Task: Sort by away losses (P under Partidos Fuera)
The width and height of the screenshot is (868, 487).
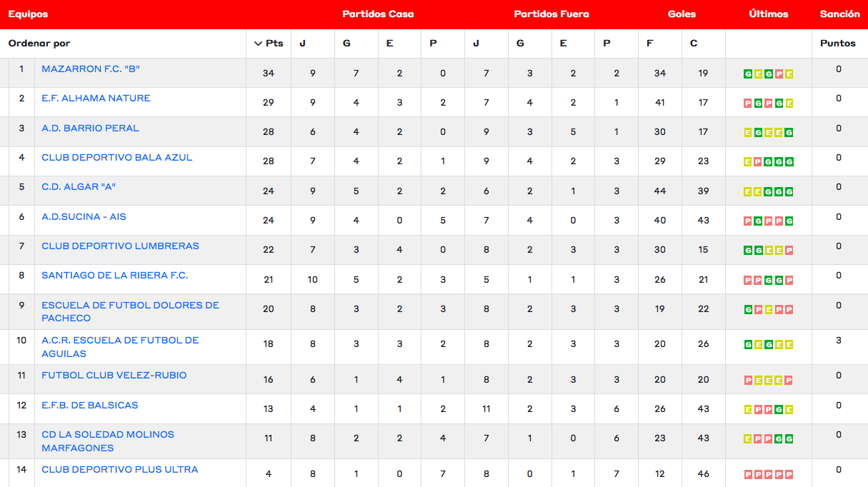Action: tap(607, 44)
